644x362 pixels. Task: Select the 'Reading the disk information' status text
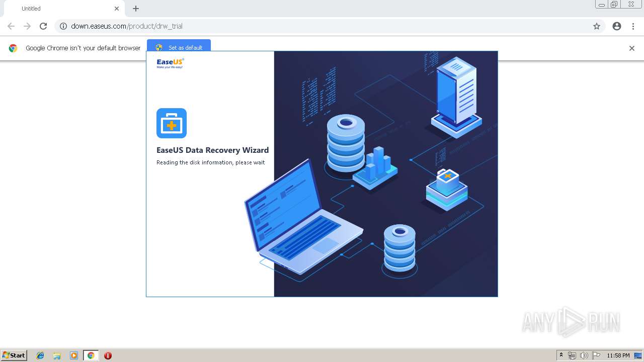[210, 162]
